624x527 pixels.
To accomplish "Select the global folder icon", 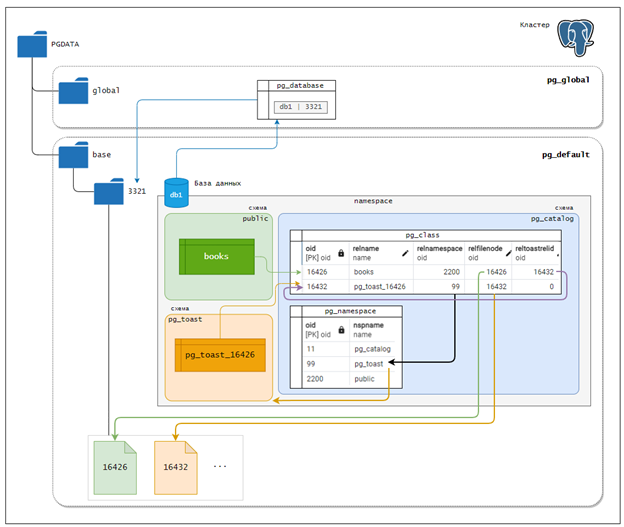I will pos(73,91).
